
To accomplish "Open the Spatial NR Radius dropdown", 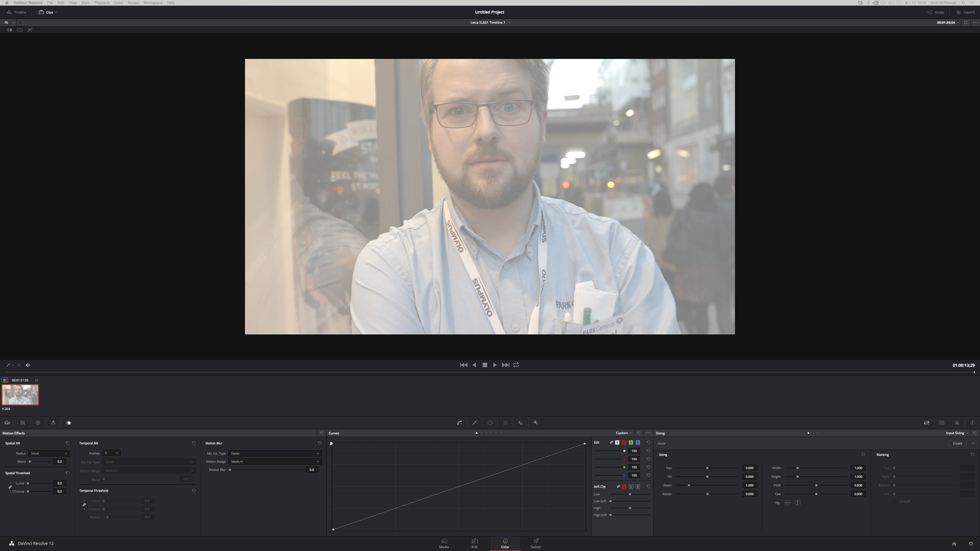I will (x=49, y=453).
